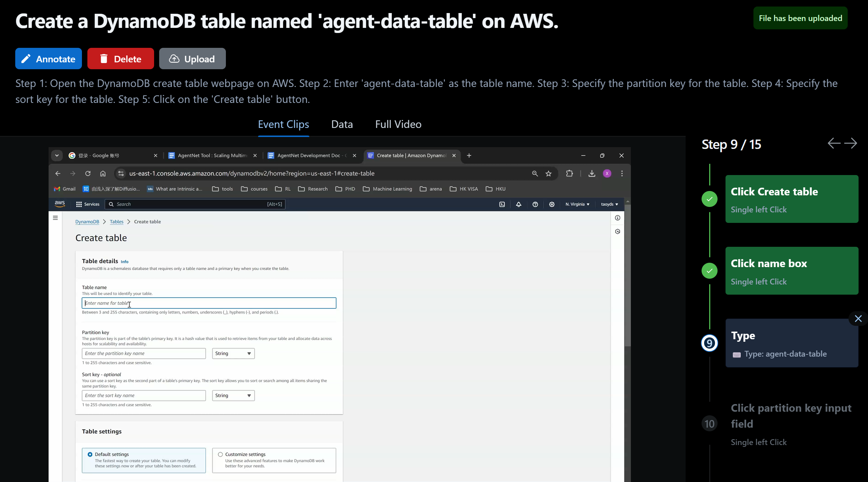Open the PHD bookmark folder
Screen dimensions: 868x482
(346, 189)
